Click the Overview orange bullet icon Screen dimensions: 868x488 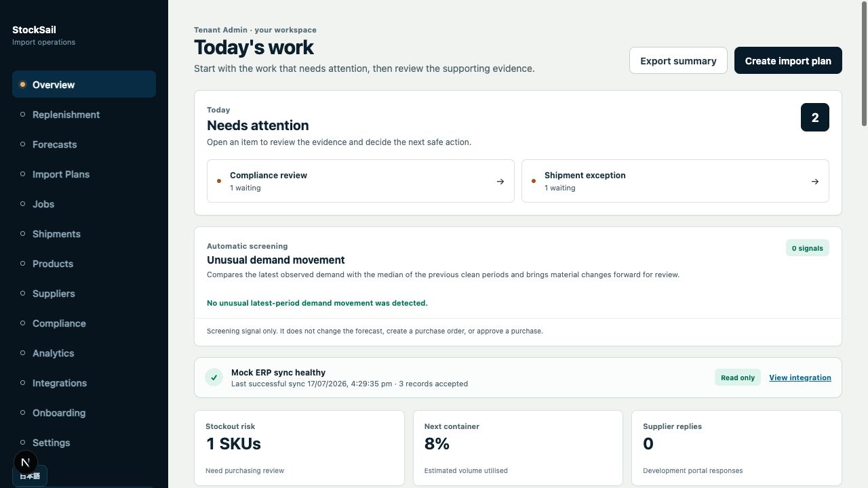pyautogui.click(x=22, y=85)
